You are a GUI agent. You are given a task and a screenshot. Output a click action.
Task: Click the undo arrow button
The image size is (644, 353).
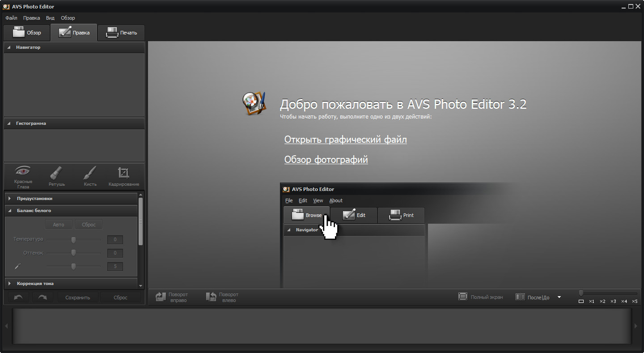(x=18, y=297)
